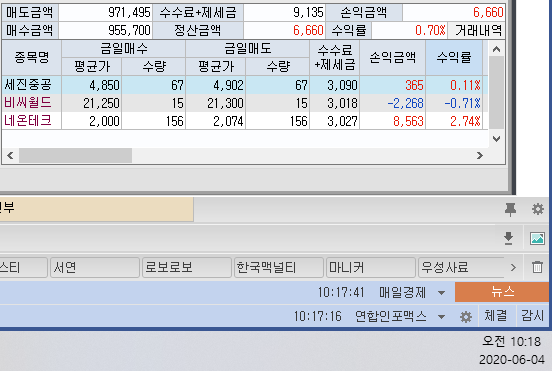Click the 수수료+제세금 column header
Viewport: 552px width, 371px height.
pos(334,57)
